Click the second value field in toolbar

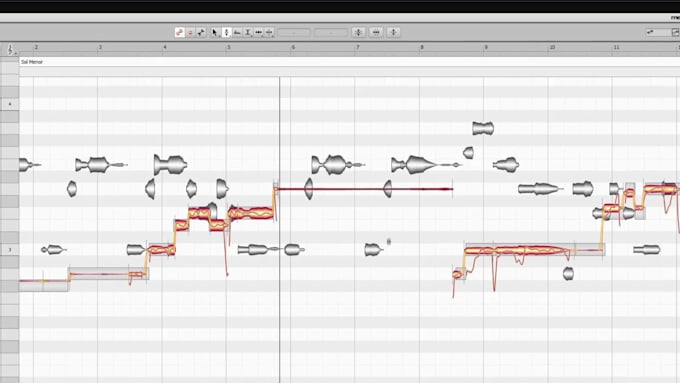[331, 33]
